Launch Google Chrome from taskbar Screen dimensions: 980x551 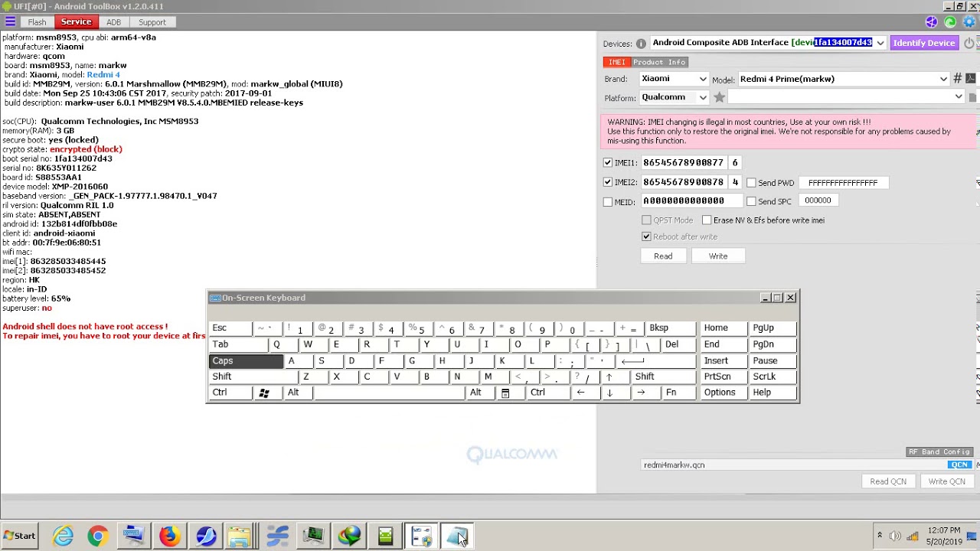click(x=97, y=536)
